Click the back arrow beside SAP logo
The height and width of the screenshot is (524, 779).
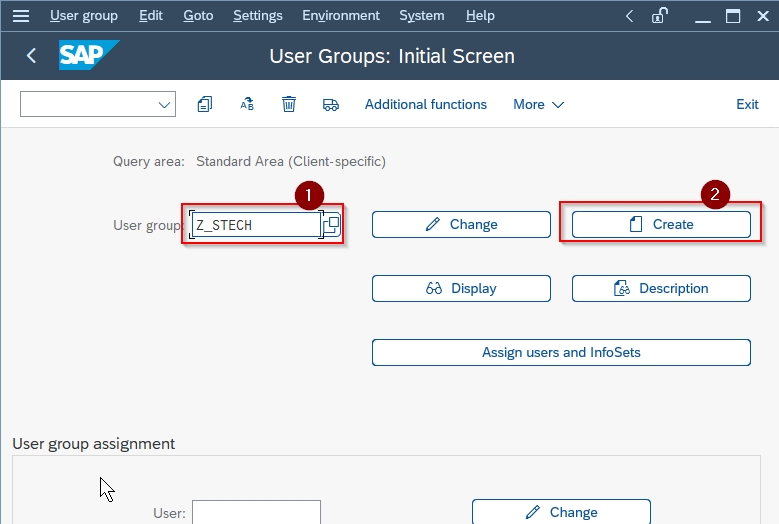click(31, 56)
